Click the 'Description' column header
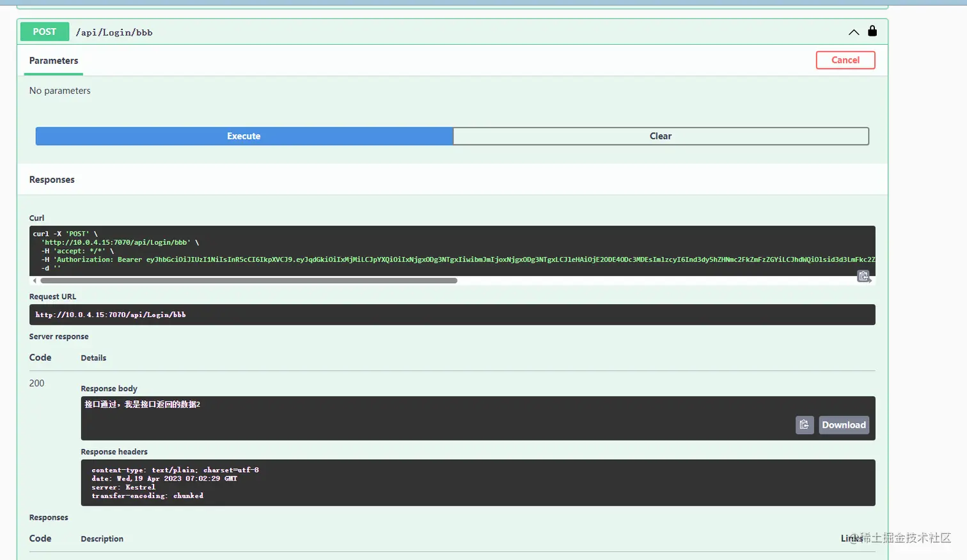This screenshot has width=967, height=560. (102, 539)
